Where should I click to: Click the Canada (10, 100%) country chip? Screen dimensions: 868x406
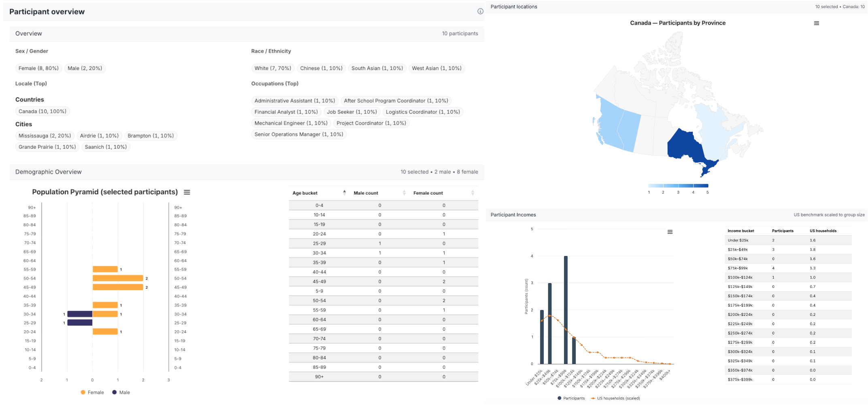(x=43, y=112)
